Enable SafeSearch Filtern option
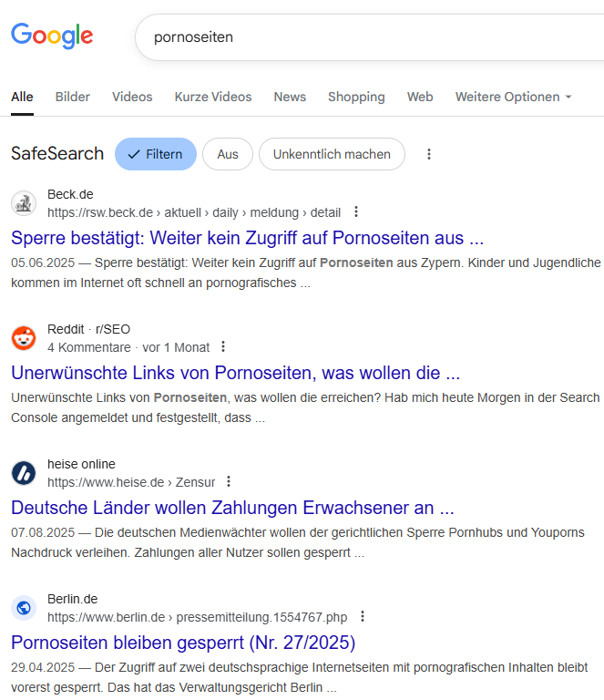 pyautogui.click(x=156, y=154)
